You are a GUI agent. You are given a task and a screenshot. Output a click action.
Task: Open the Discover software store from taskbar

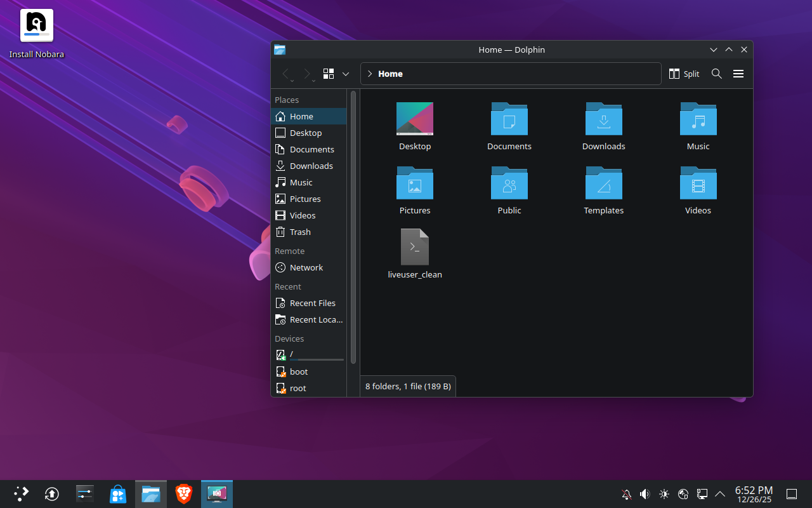click(117, 493)
